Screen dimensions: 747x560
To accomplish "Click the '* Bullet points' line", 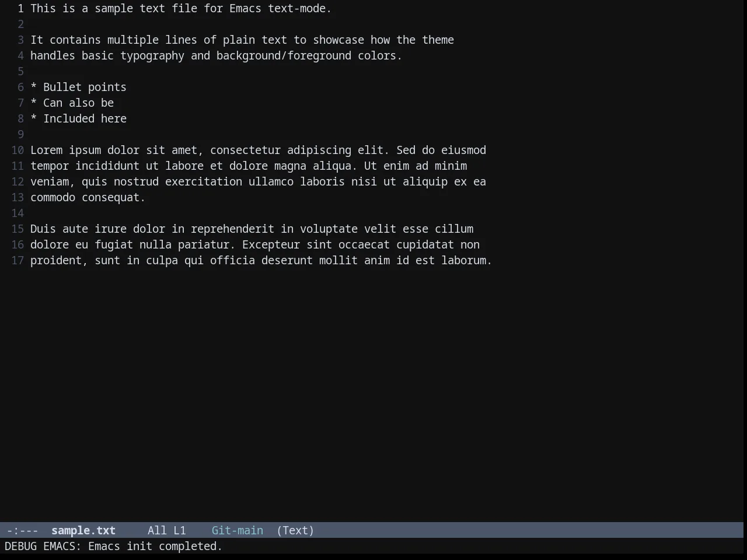I will click(x=78, y=87).
